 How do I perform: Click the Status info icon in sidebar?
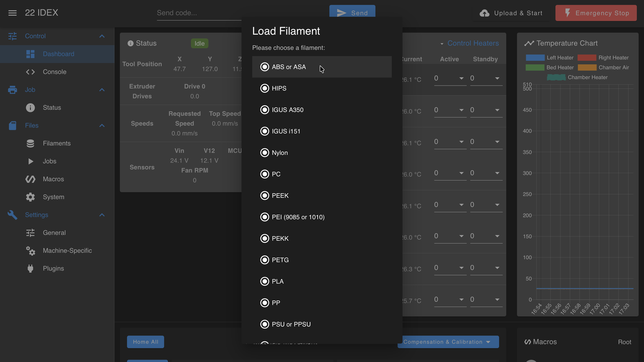[30, 108]
